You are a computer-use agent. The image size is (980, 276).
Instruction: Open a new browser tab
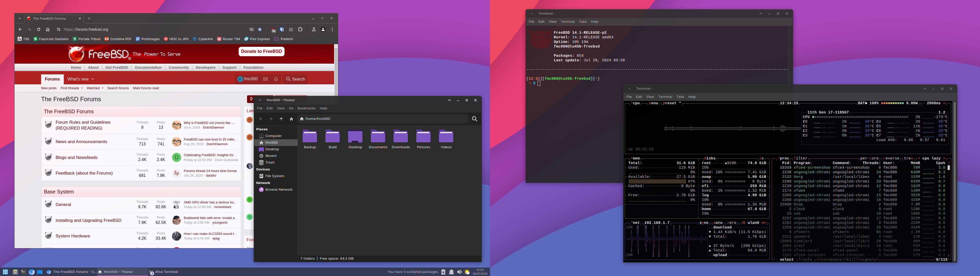[89, 18]
